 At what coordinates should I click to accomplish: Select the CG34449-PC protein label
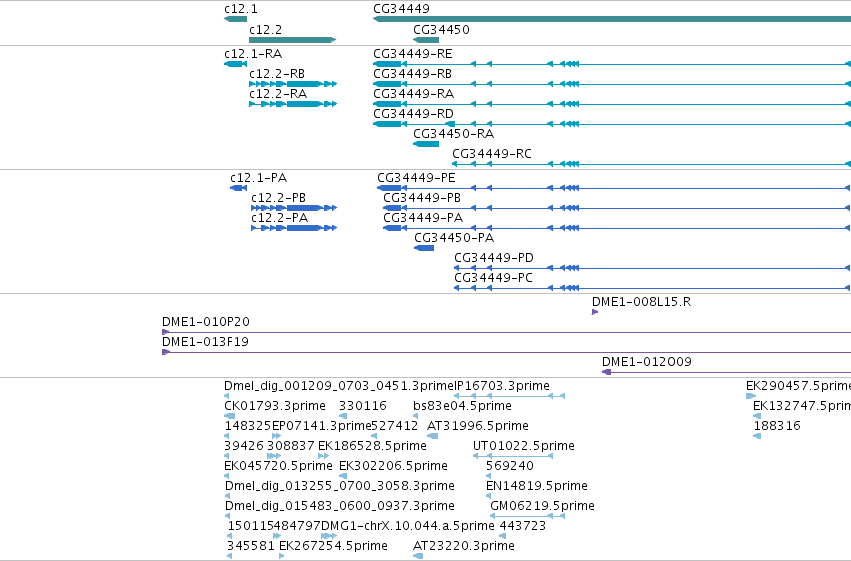point(493,278)
